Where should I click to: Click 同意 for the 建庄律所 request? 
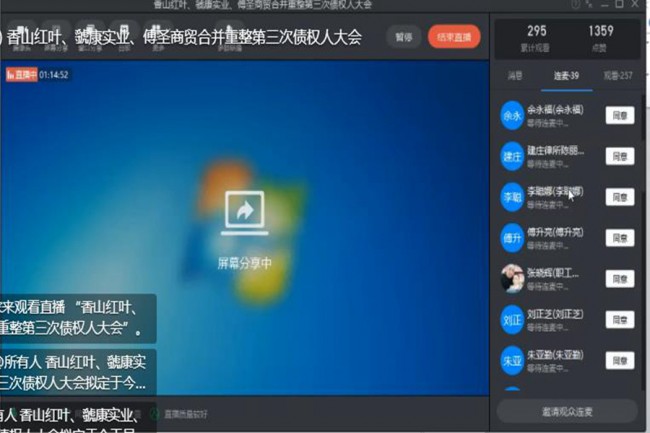(x=620, y=156)
